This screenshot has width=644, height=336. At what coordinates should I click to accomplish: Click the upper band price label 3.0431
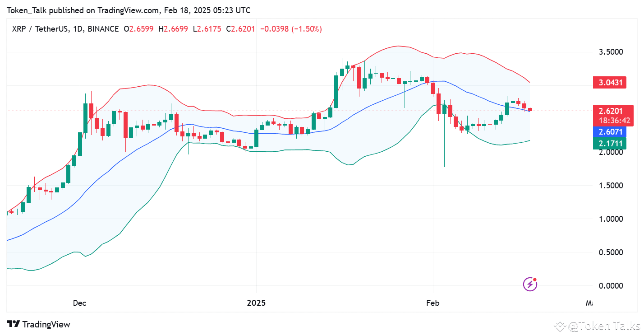point(610,82)
